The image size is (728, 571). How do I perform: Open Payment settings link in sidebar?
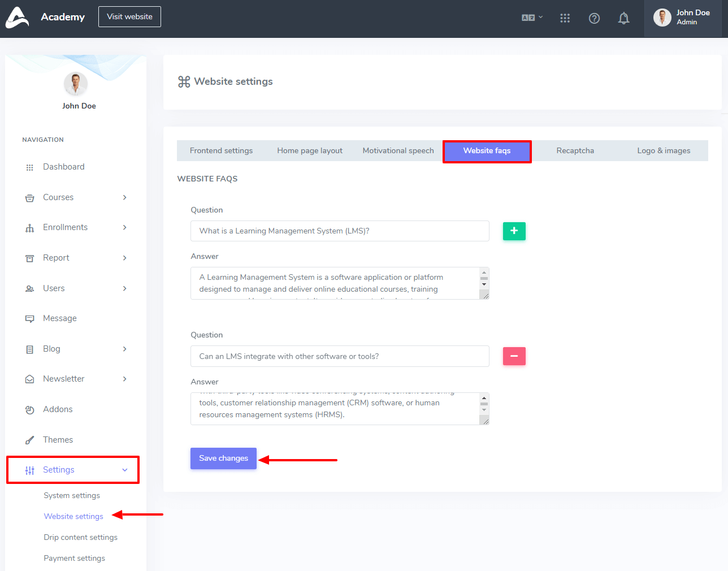(x=75, y=559)
